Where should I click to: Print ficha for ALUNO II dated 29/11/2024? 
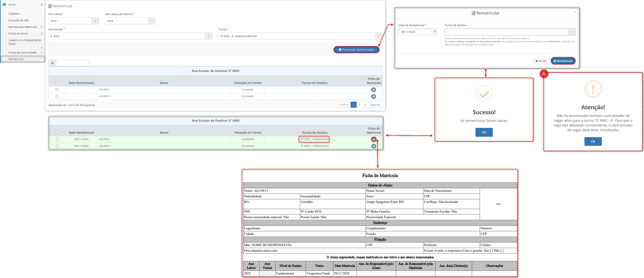(374, 146)
